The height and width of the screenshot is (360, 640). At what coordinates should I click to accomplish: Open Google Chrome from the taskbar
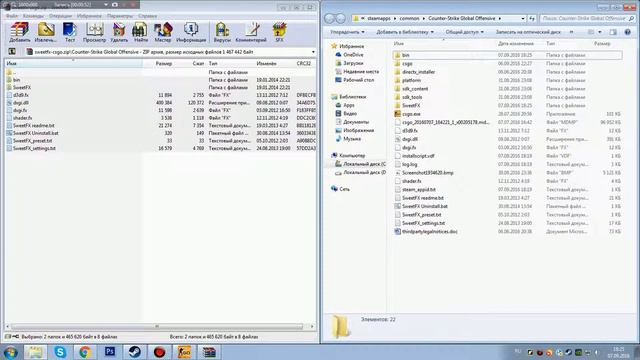click(85, 352)
